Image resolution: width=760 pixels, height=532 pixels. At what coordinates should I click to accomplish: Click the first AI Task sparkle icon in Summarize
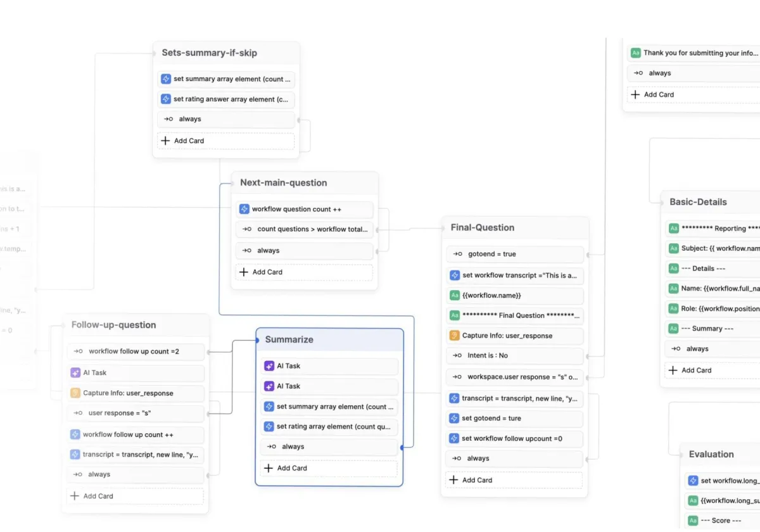click(269, 366)
